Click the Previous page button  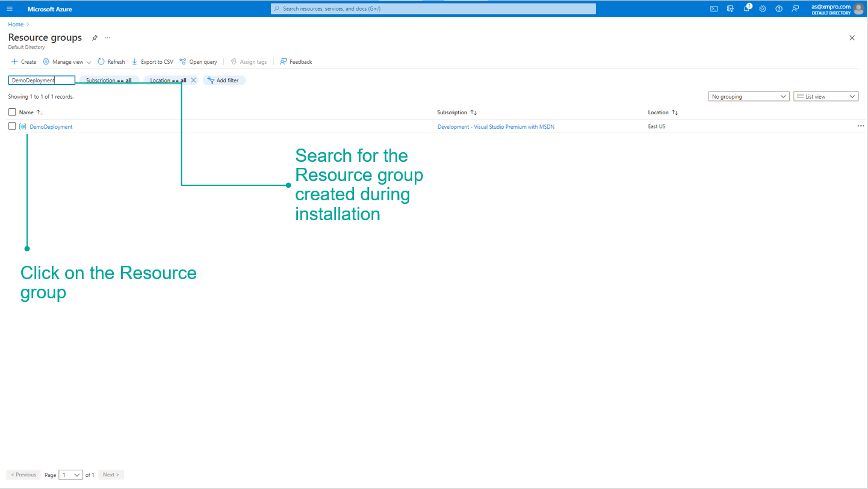pos(23,475)
